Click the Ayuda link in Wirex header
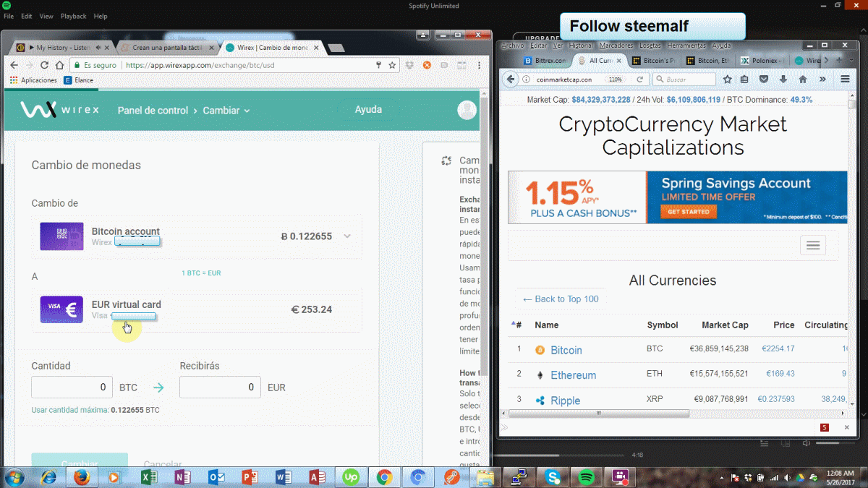Screen dimensions: 868x488 click(x=368, y=110)
